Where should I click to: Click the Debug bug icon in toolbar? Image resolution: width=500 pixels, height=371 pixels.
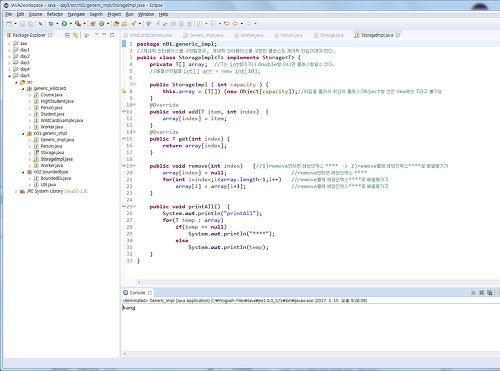(x=51, y=24)
